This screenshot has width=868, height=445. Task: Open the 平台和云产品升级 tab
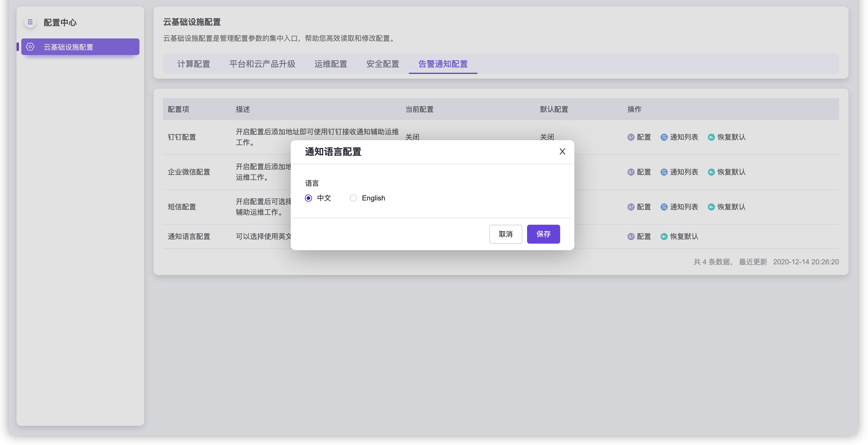point(262,64)
